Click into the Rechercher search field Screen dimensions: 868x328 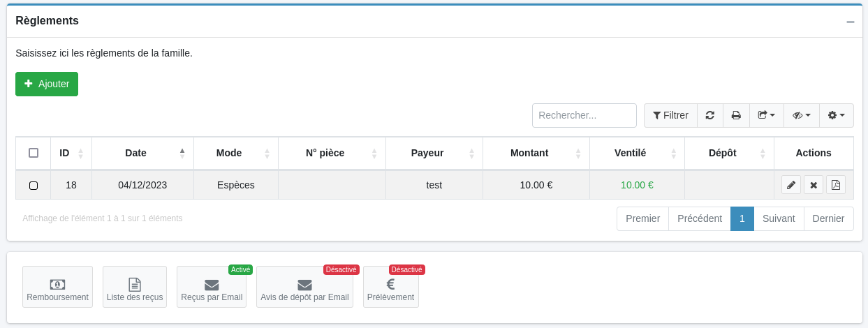pos(584,115)
